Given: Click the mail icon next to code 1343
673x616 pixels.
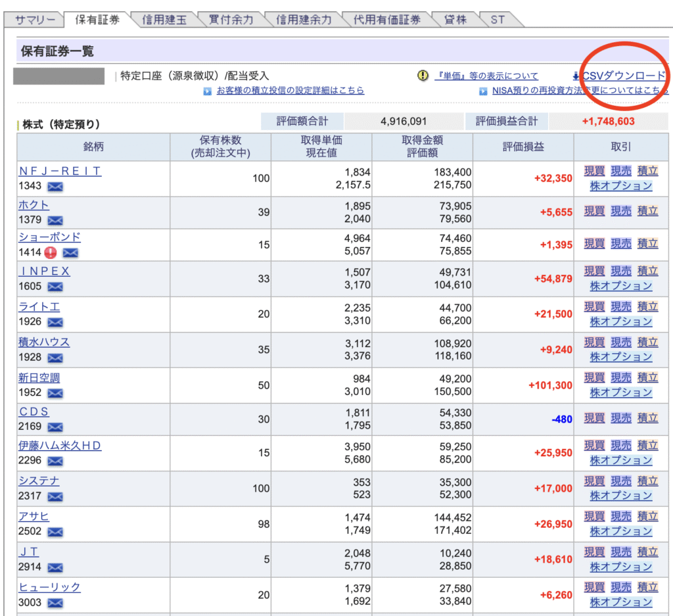Looking at the screenshot, I should click(x=55, y=187).
